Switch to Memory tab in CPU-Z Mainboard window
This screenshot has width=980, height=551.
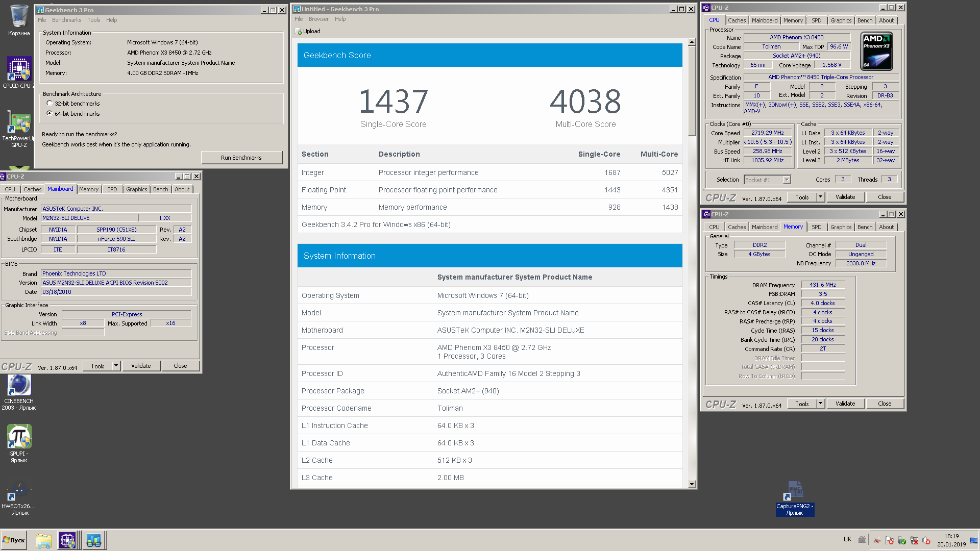click(x=89, y=189)
